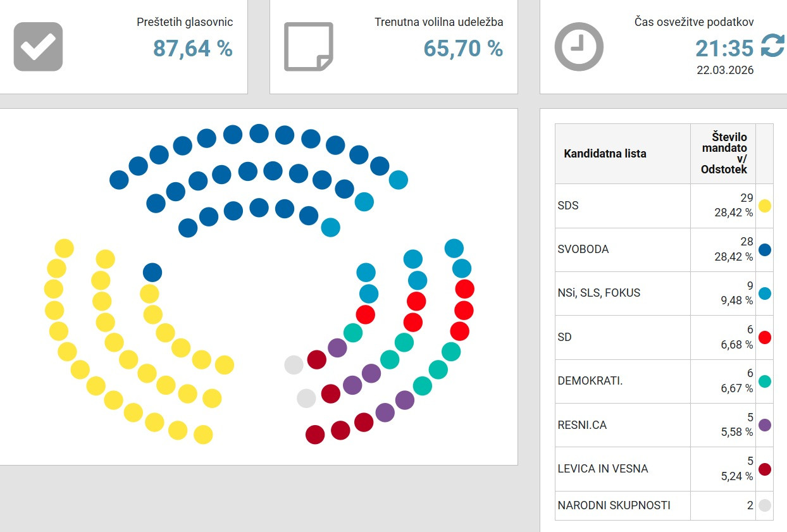Click the lone dark blue seat among yellow seats

pos(152,273)
